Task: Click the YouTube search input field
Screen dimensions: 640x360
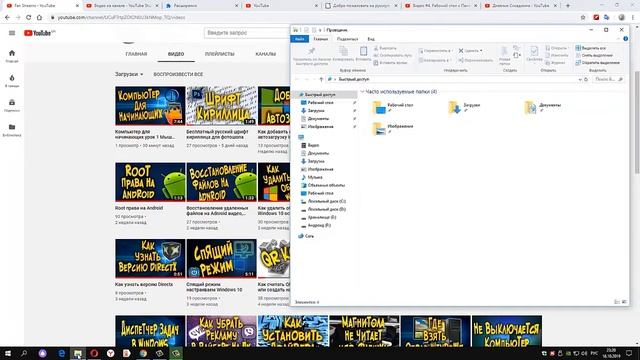Action: 247,33
